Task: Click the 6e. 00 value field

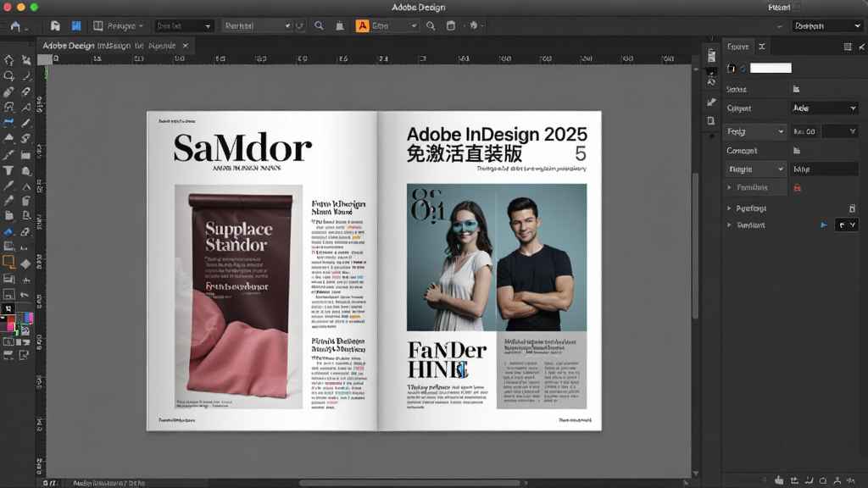Action: (x=804, y=131)
